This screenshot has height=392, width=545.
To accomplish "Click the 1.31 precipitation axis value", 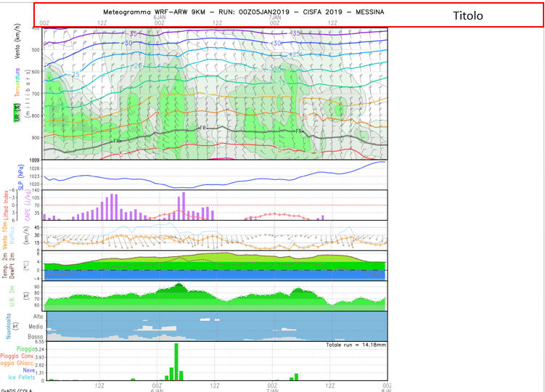I will coord(39,372).
